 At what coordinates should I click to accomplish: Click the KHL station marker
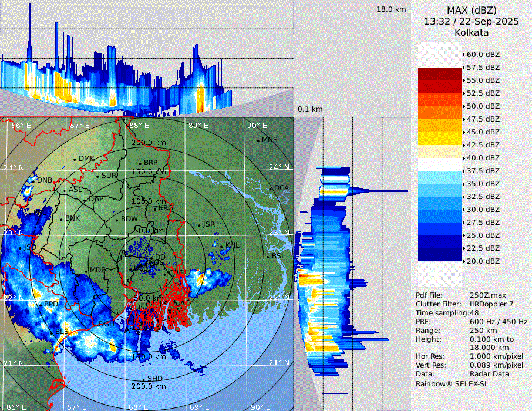click(x=221, y=245)
